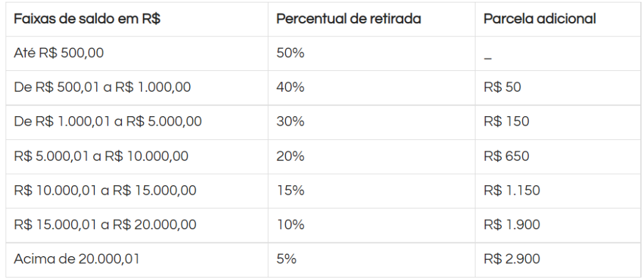Click the 'Acima de 20.000,01' cell

(76, 259)
